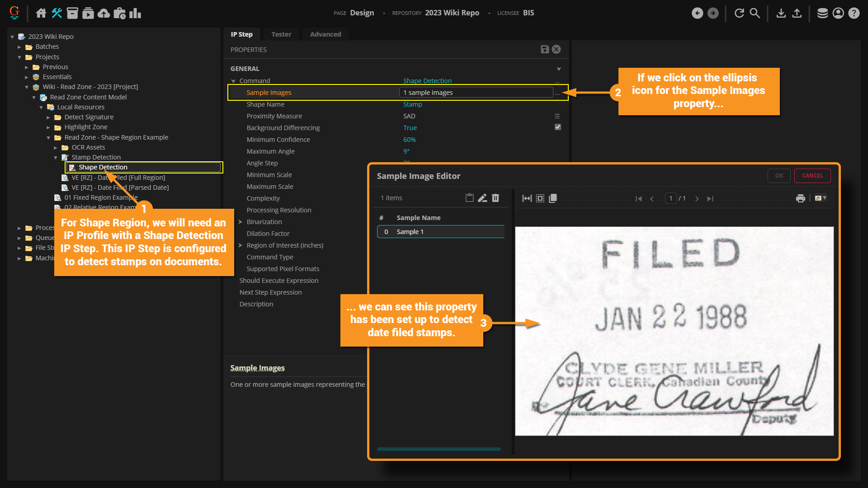This screenshot has width=868, height=488.
Task: Click the edit pencil icon in sample editor
Action: coord(482,198)
